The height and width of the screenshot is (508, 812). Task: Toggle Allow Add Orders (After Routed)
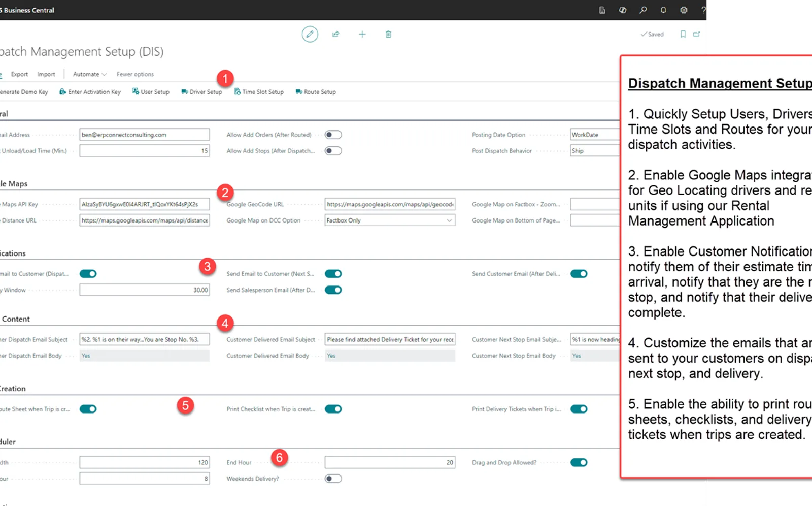(333, 135)
